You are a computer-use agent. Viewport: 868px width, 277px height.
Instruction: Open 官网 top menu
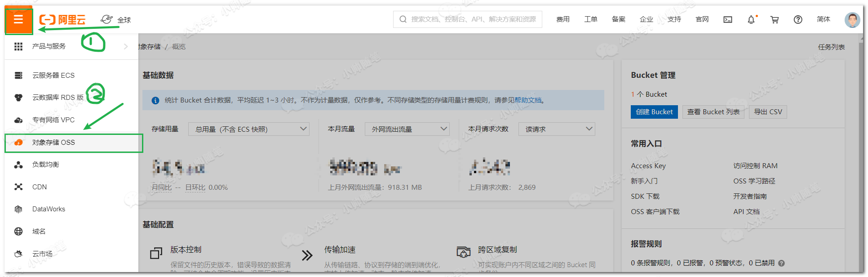coord(702,19)
